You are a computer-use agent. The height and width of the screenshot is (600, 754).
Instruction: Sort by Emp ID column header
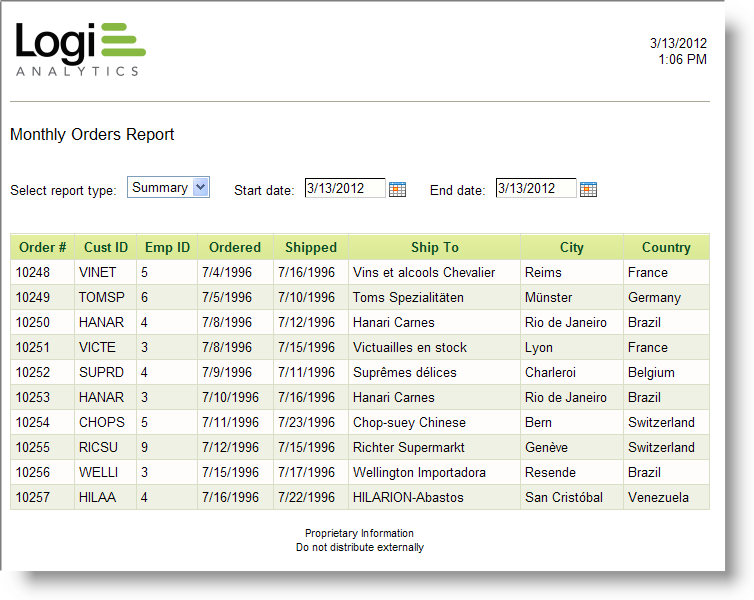pos(167,247)
